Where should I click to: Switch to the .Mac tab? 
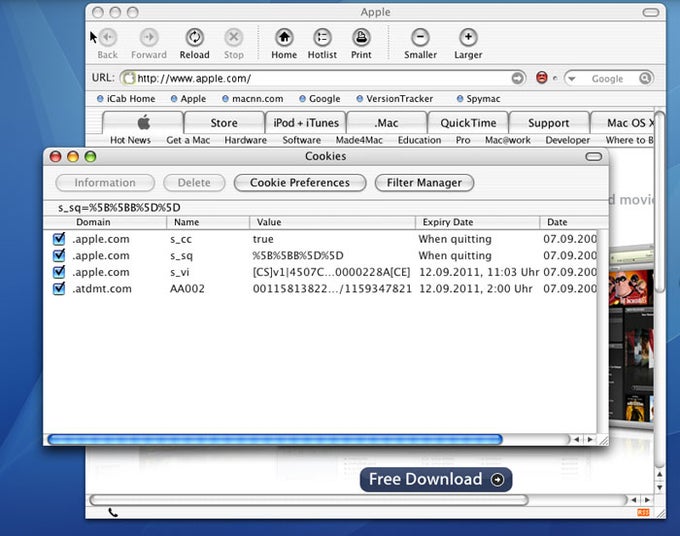(386, 123)
